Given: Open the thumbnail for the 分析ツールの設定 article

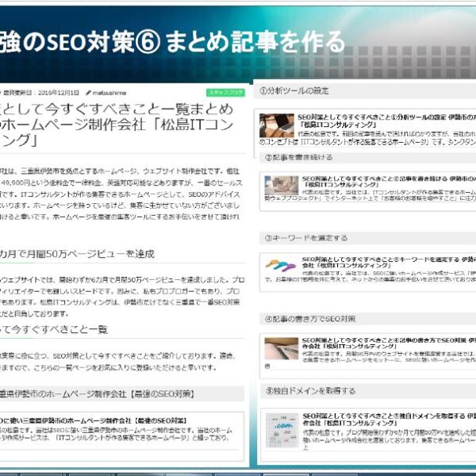Looking at the screenshot, I should 276,125.
